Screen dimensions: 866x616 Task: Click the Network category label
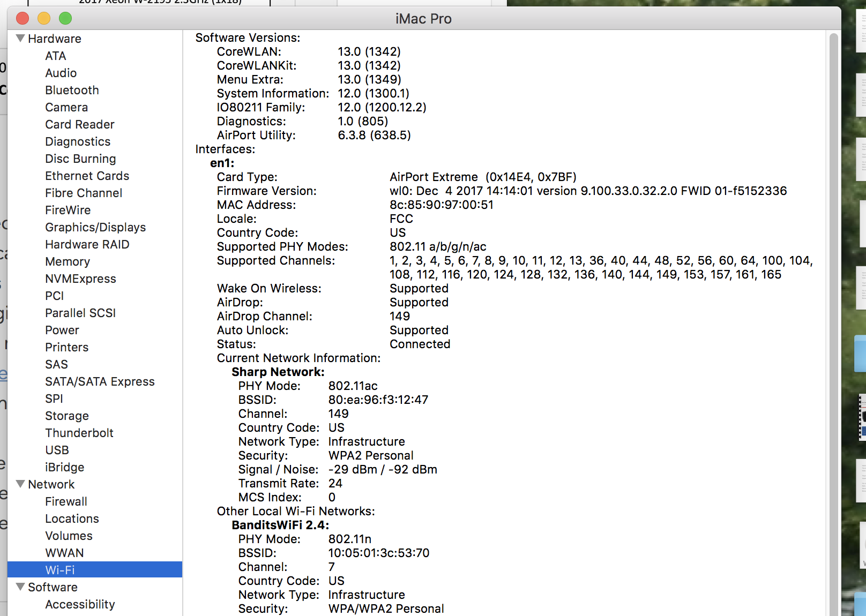[51, 484]
